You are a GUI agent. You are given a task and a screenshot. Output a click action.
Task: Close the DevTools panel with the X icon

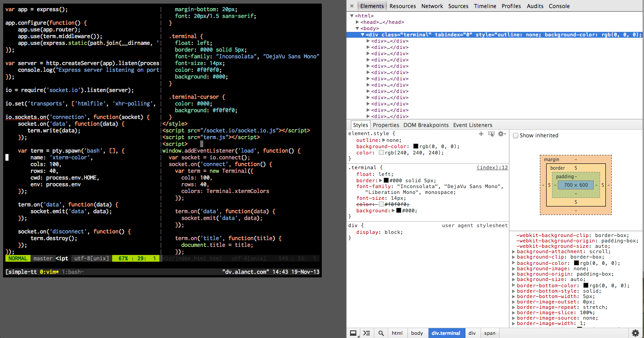click(x=352, y=6)
